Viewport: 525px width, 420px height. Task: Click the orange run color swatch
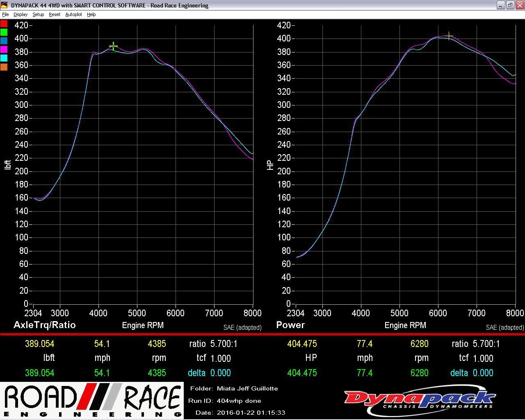coord(4,67)
